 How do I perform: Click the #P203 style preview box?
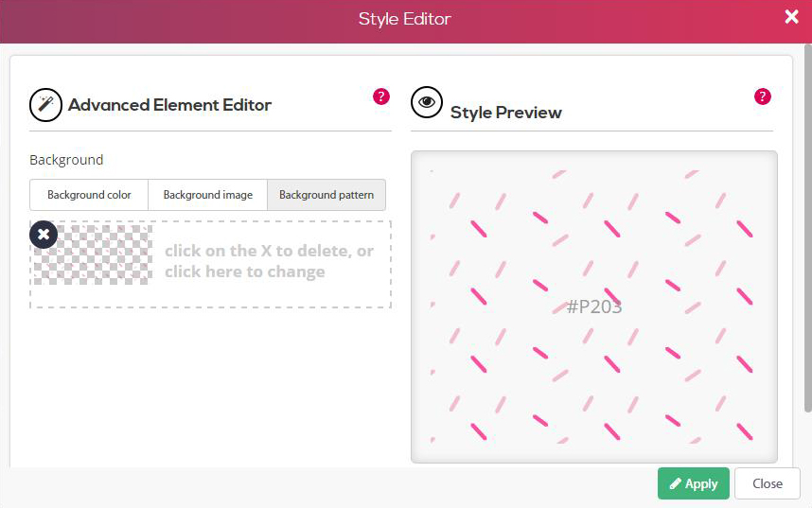pos(594,307)
